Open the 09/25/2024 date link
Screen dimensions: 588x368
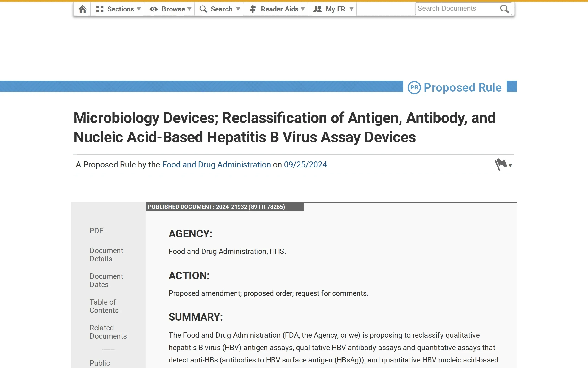coord(305,164)
